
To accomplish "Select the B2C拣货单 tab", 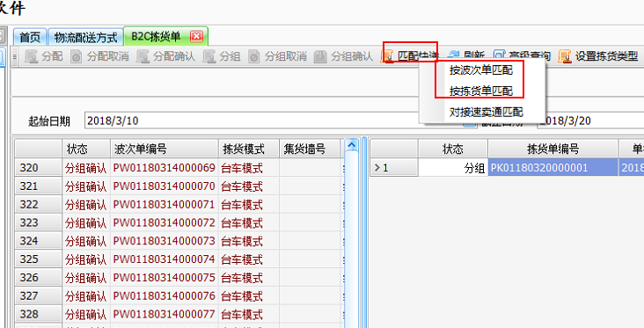I will [x=157, y=37].
